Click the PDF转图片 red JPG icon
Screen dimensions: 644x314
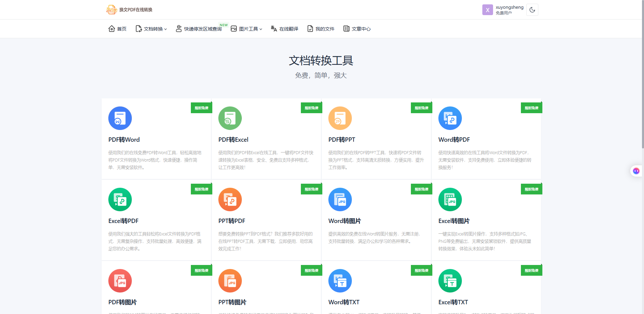tap(120, 281)
